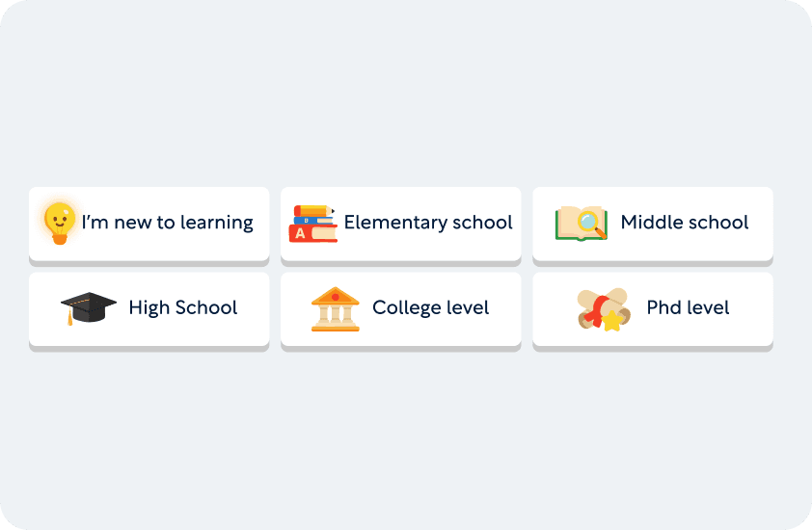Click the "College level" label text
The width and height of the screenshot is (812, 530).
pyautogui.click(x=431, y=308)
